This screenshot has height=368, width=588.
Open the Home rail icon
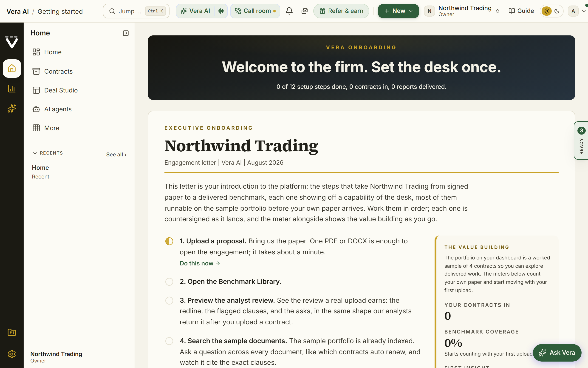[12, 68]
